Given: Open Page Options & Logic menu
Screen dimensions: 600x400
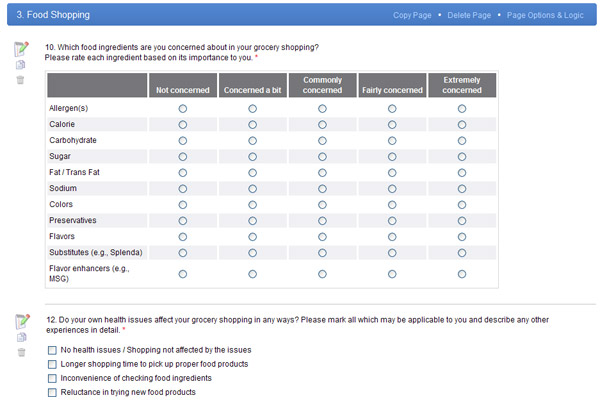Looking at the screenshot, I should 548,15.
